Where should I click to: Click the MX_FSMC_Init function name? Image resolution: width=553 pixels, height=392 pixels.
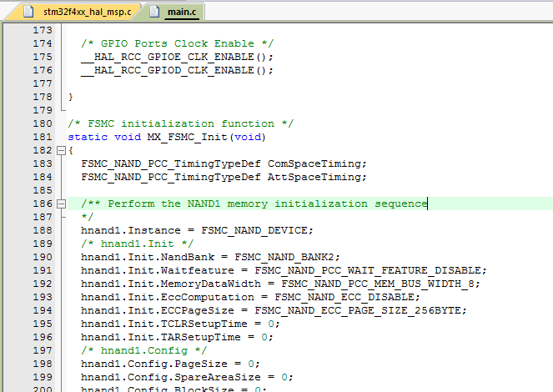(187, 137)
